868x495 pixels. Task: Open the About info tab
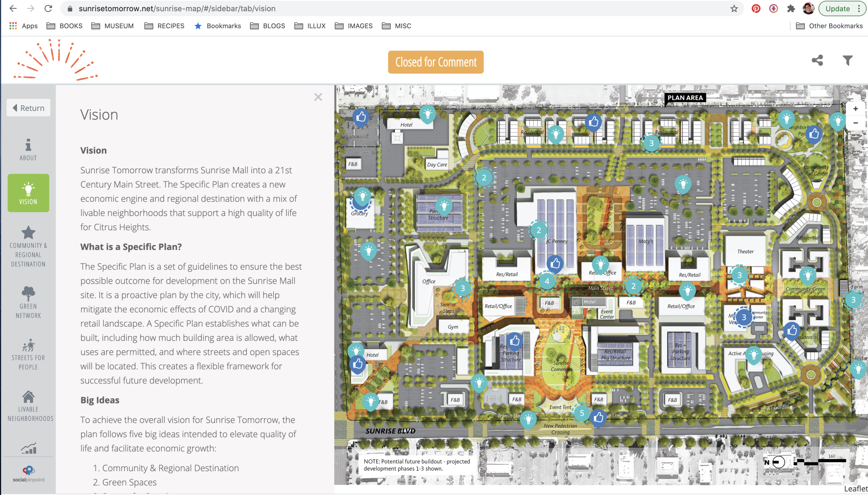(x=28, y=150)
